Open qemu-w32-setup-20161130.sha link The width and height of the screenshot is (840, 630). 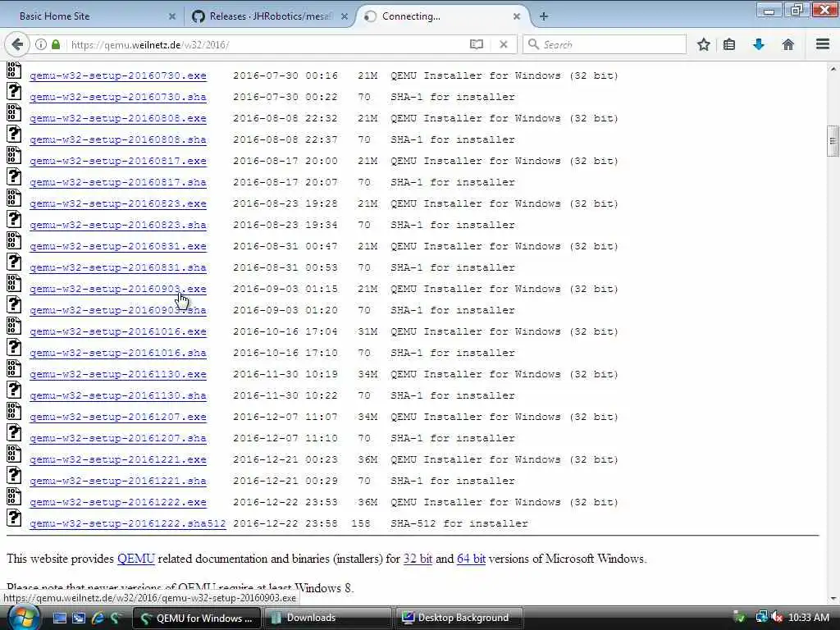[x=118, y=395]
